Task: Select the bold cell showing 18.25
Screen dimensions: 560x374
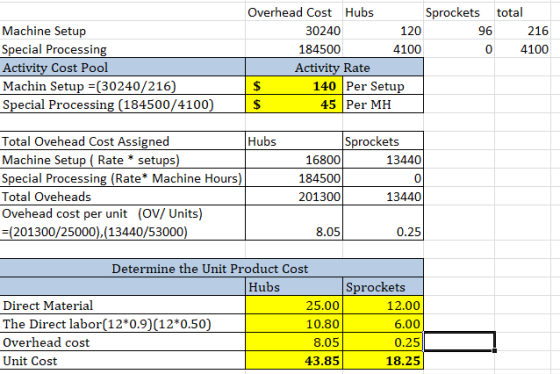Action: [383, 360]
